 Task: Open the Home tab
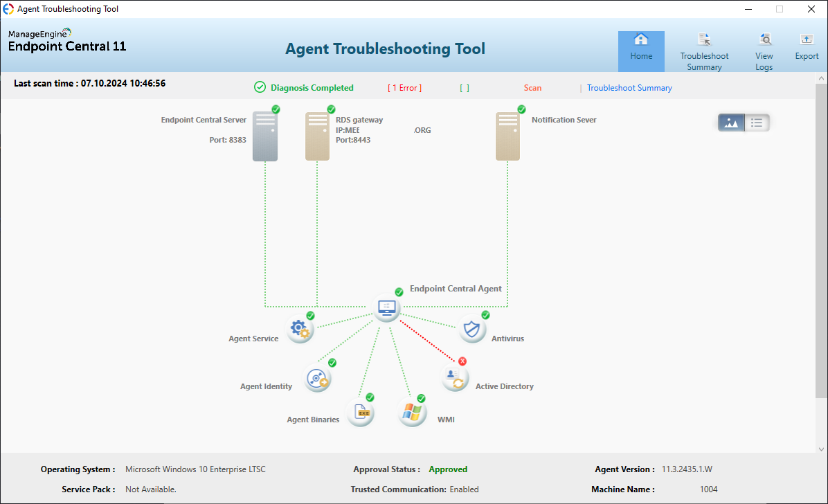point(641,51)
